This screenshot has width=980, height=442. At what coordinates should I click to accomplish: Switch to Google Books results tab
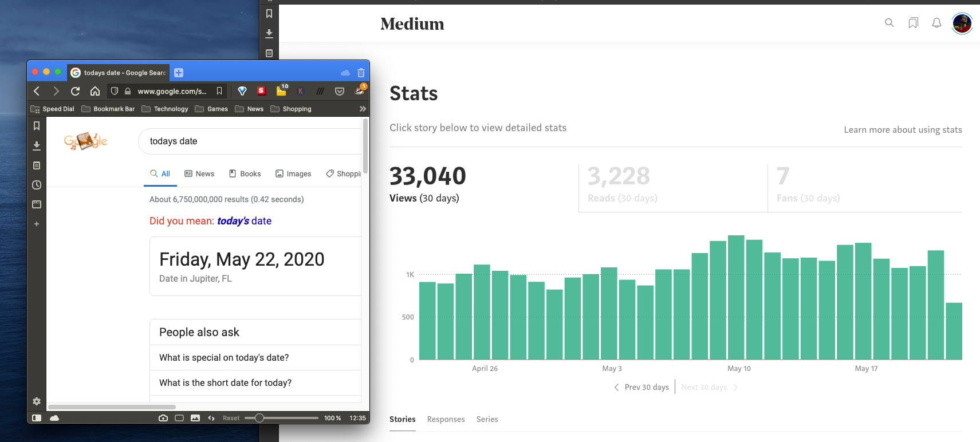pos(245,173)
